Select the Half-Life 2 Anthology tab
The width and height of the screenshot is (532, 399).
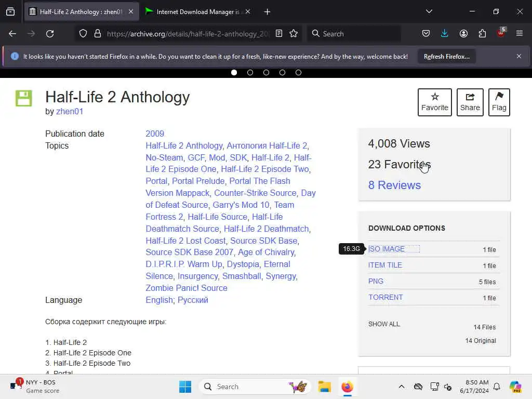click(x=81, y=12)
